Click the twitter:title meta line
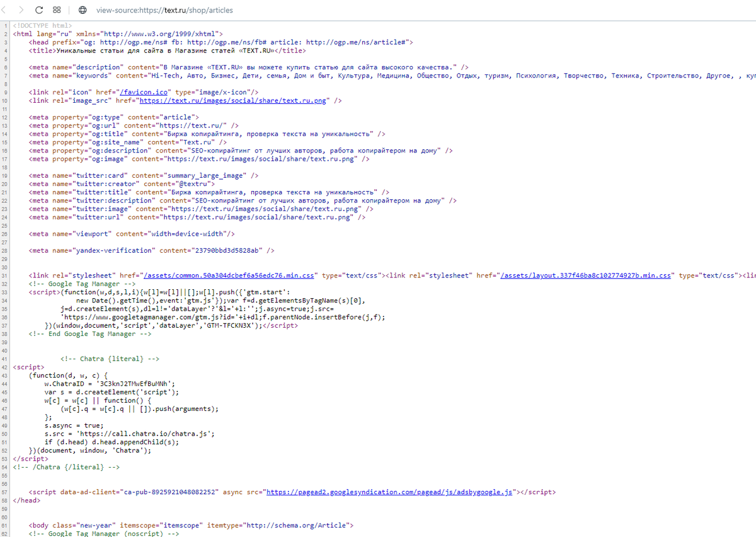Viewport: 756px width, 537px height. coord(209,192)
